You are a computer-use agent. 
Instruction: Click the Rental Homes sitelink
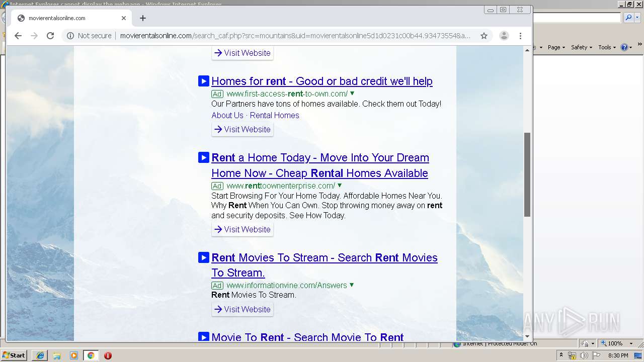(275, 115)
